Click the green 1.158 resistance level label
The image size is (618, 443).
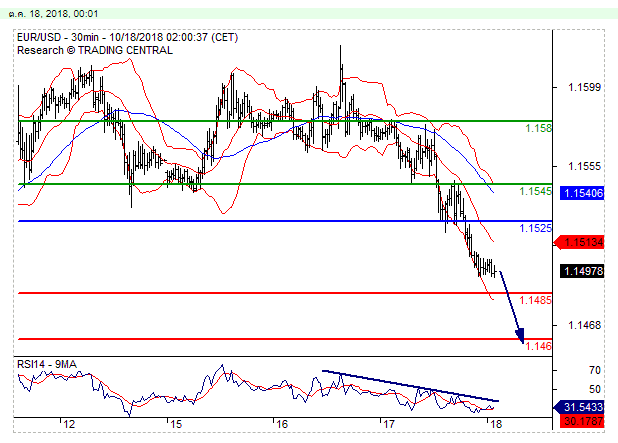tap(538, 128)
